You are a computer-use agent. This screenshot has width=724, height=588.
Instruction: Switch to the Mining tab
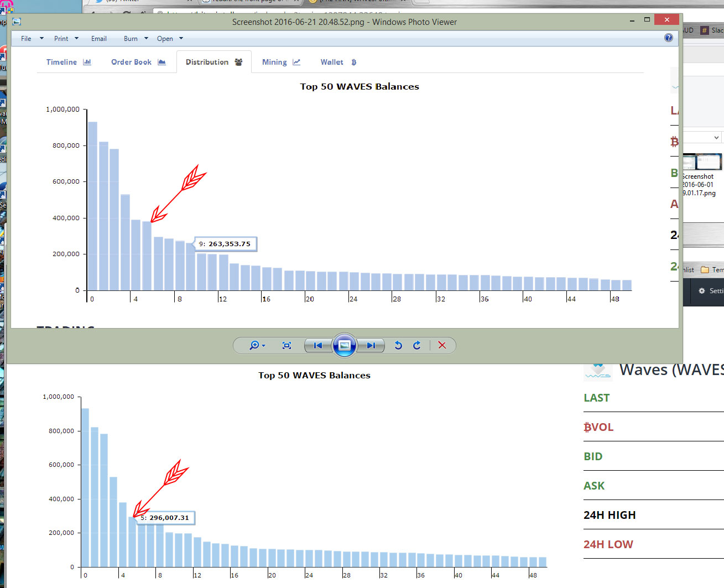(x=281, y=62)
